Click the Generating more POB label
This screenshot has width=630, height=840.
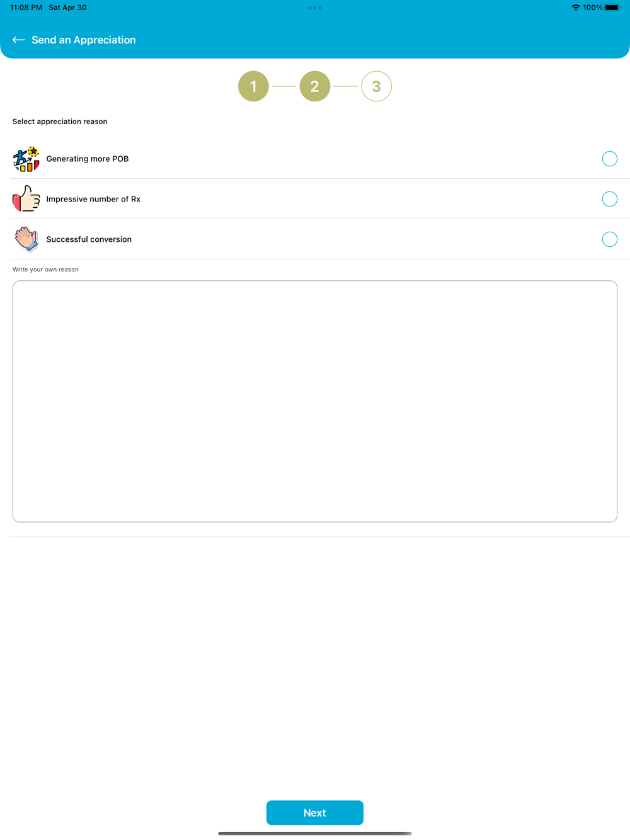point(88,159)
